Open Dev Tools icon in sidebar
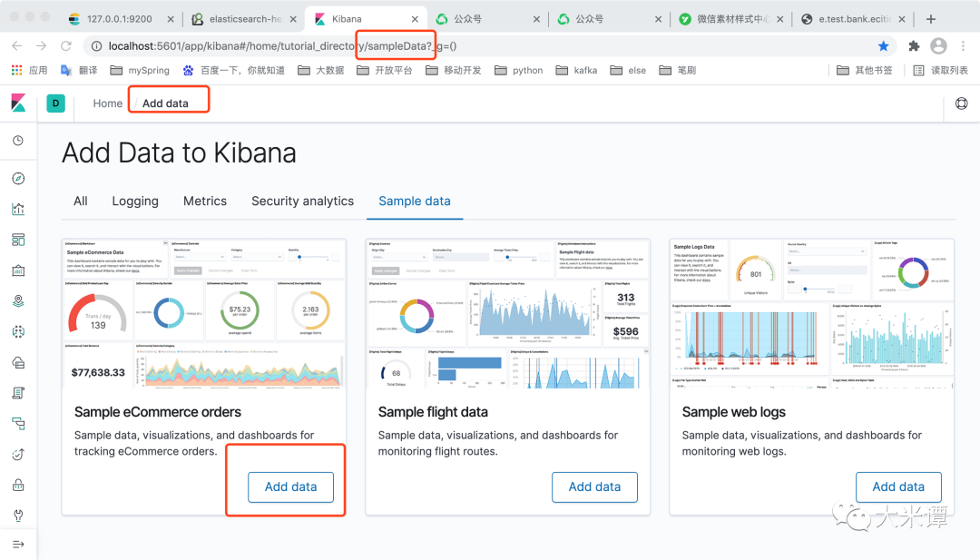980x560 pixels. click(x=18, y=516)
